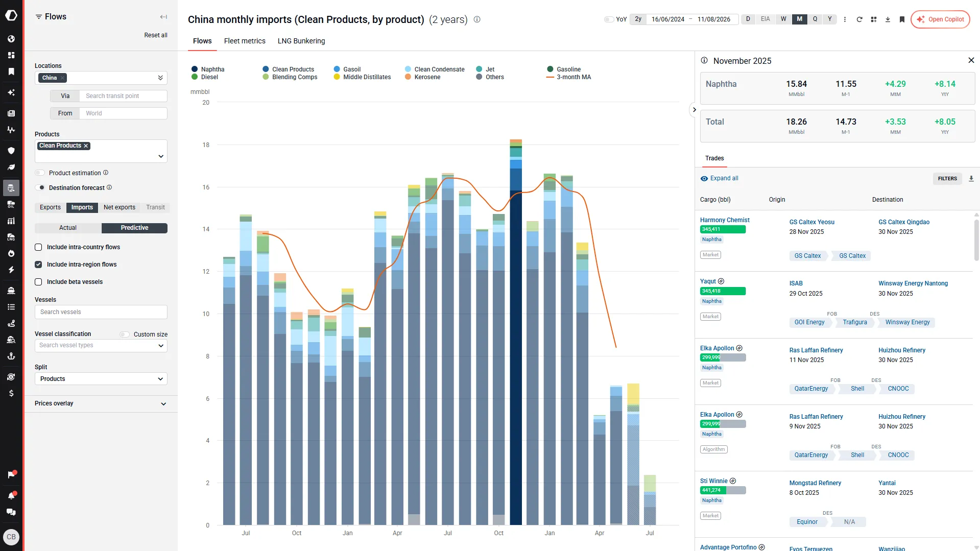
Task: Open the Split Products dropdown
Action: click(101, 379)
